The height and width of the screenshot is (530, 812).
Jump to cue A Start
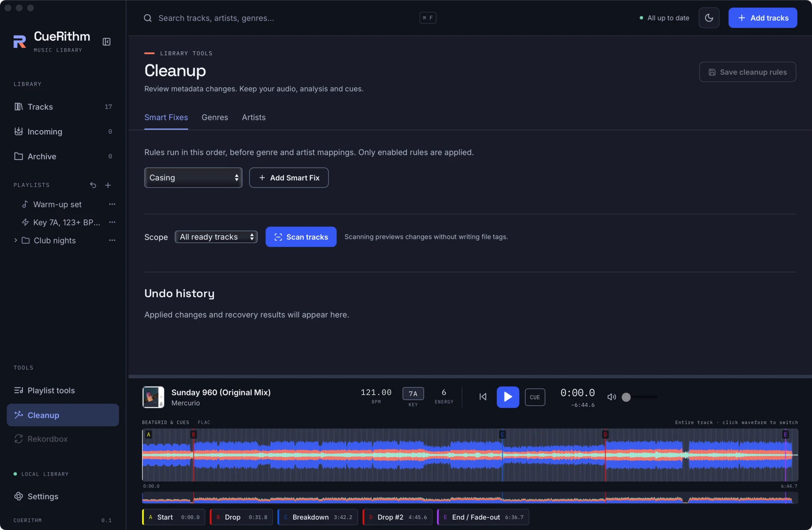coord(173,517)
